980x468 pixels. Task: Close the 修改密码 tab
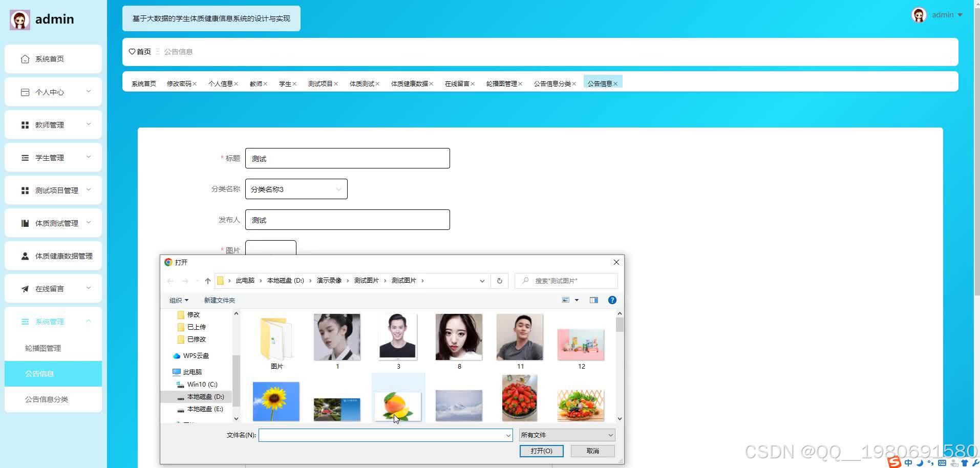195,84
